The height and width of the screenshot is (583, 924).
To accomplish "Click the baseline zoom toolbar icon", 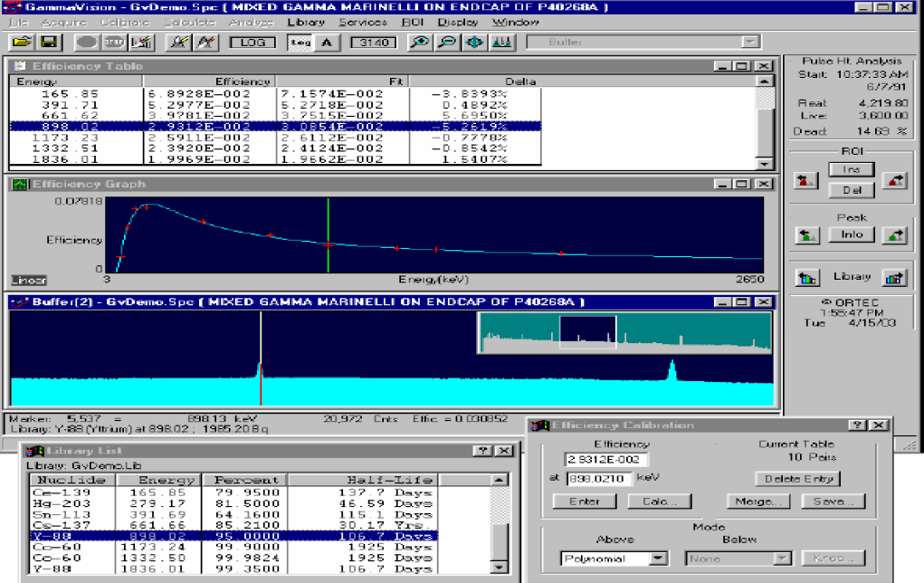I will tap(502, 42).
